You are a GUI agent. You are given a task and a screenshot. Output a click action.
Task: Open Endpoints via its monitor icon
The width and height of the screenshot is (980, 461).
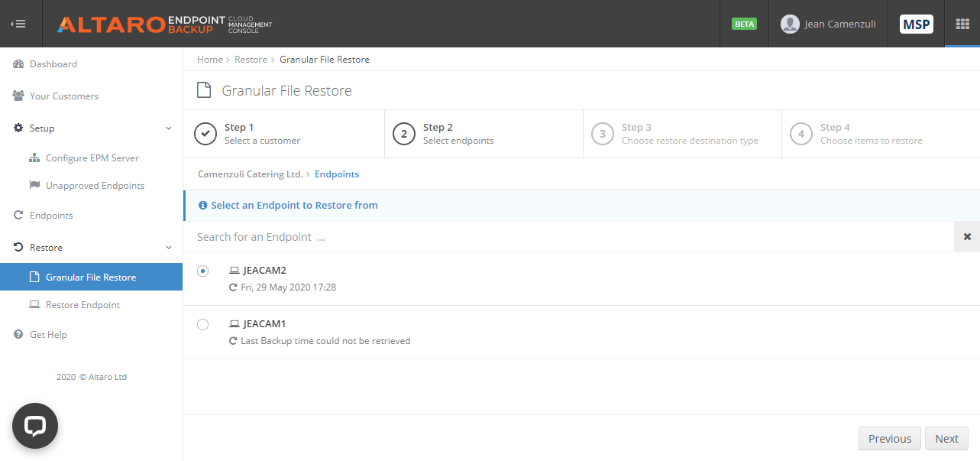click(17, 215)
